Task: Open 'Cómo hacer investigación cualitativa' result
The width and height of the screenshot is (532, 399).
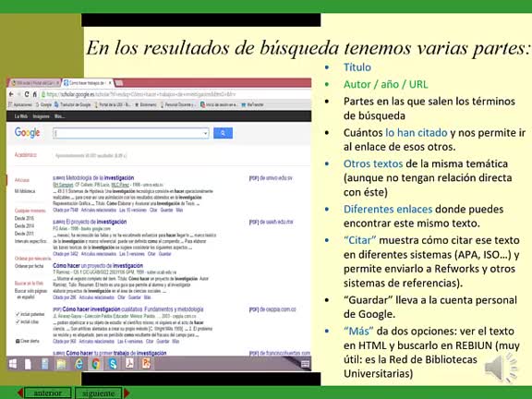Action: tap(133, 309)
